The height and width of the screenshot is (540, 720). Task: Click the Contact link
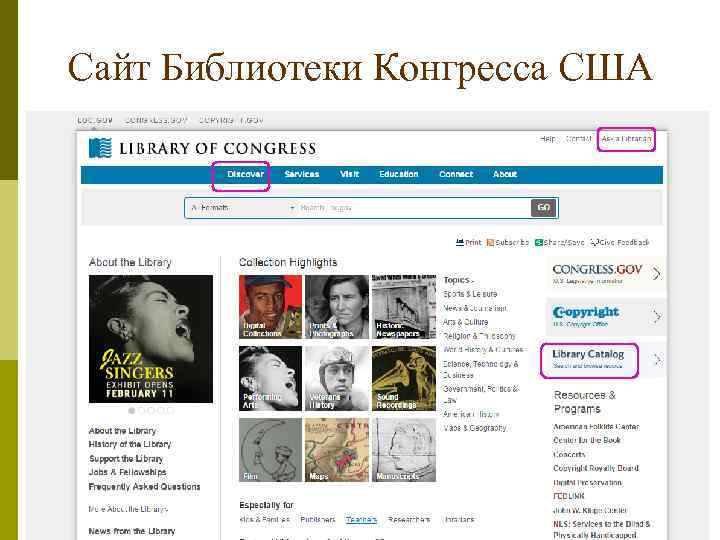[x=579, y=138]
